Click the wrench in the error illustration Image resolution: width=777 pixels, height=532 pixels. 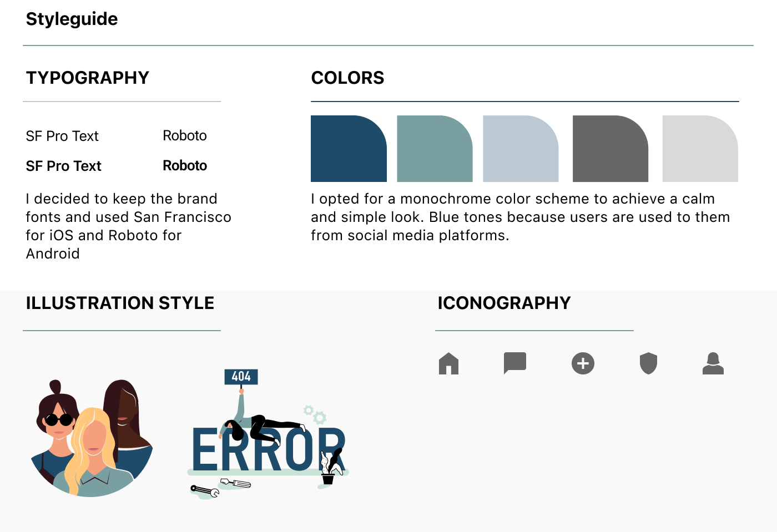[204, 490]
